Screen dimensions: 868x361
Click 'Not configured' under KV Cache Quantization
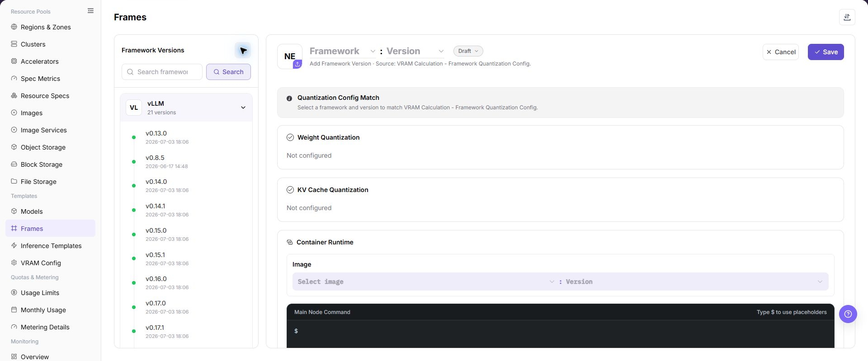(x=309, y=208)
